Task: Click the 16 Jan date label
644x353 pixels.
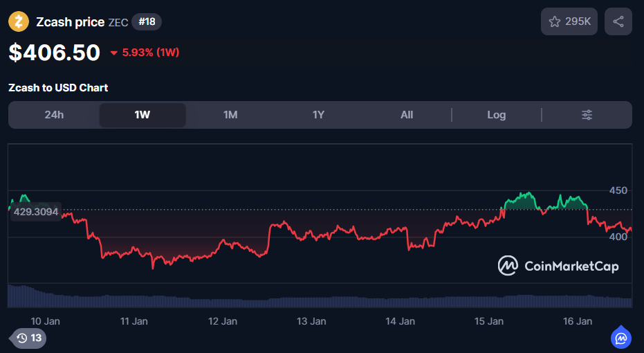Action: tap(578, 321)
